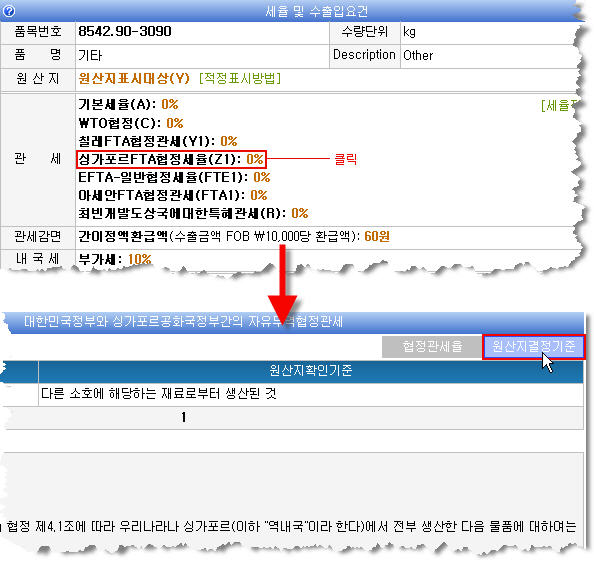The height and width of the screenshot is (563, 594).
Task: Click the 원산지확인기준 column header
Action: pos(311,370)
